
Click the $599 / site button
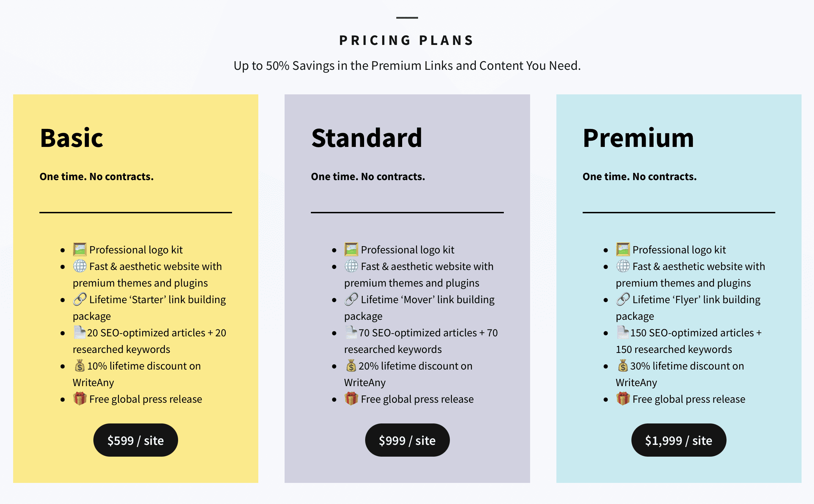pos(136,440)
